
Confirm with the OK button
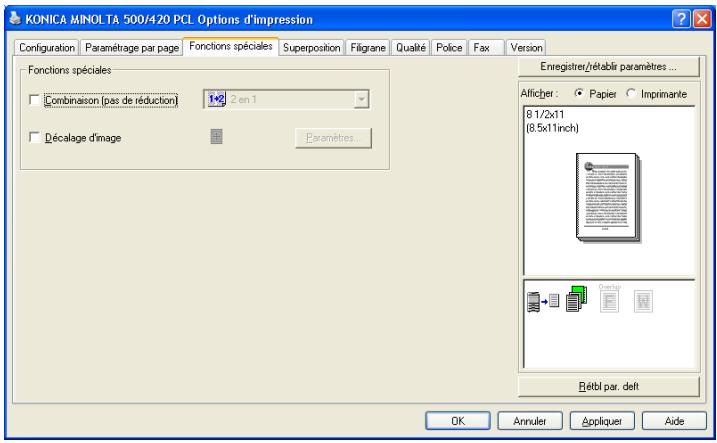[x=458, y=421]
